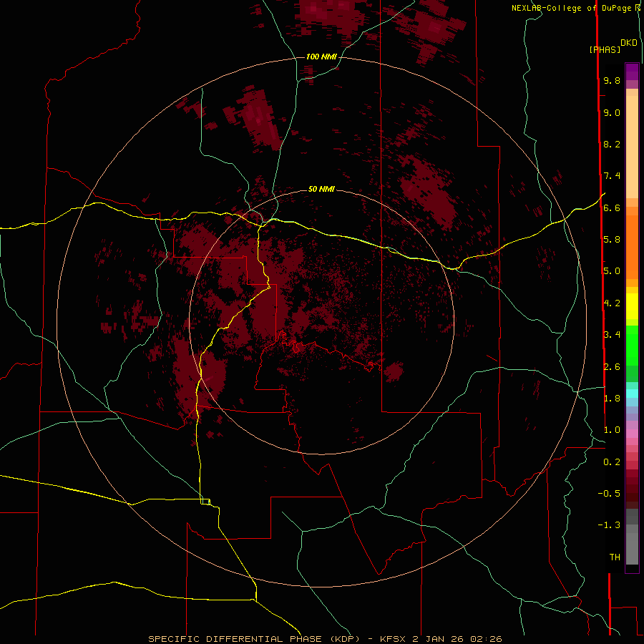Click the 3.4 value on the color scale
Screen dimensions: 644x644
tap(612, 335)
